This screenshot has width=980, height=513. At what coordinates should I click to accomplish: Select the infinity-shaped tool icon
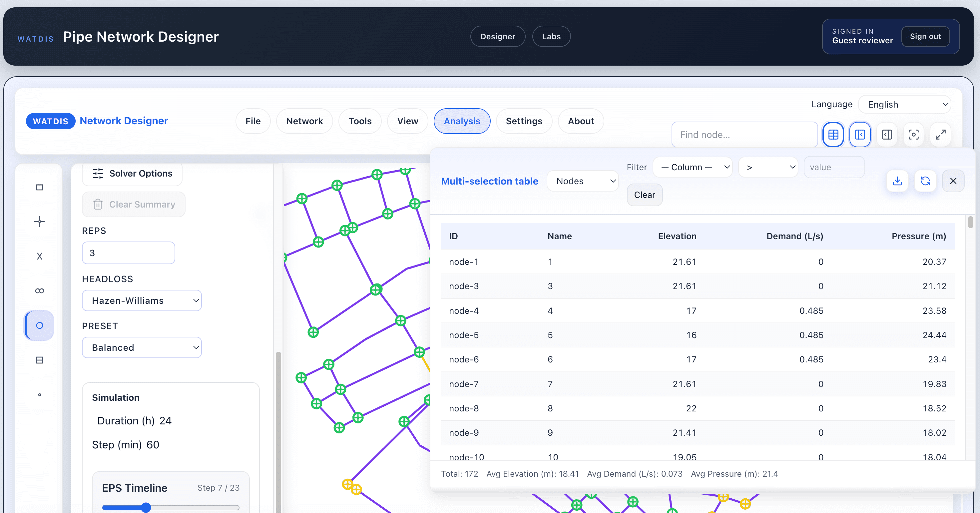40,291
